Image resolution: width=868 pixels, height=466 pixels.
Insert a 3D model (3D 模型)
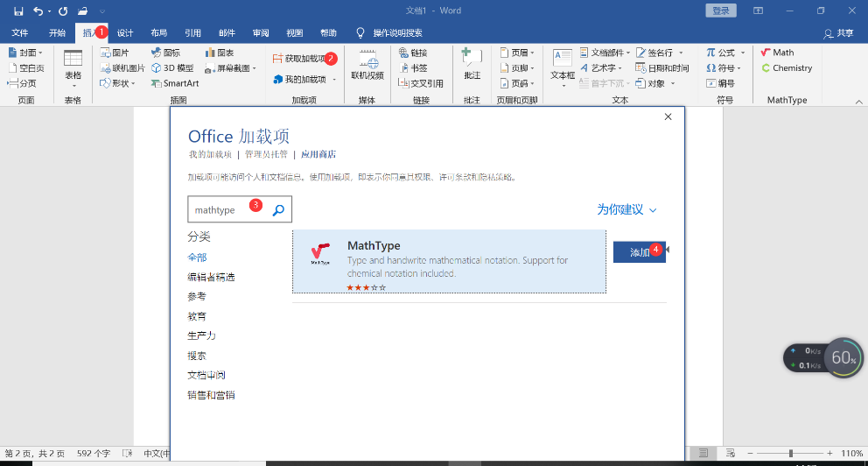point(172,68)
